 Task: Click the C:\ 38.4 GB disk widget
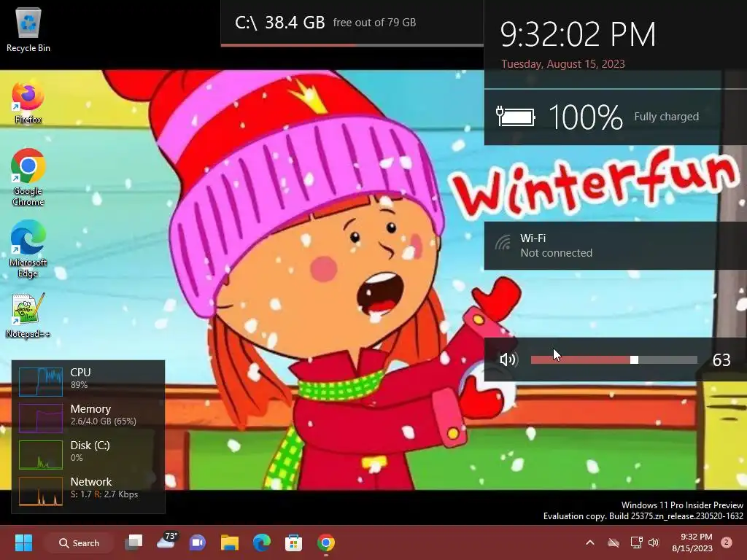pyautogui.click(x=352, y=23)
